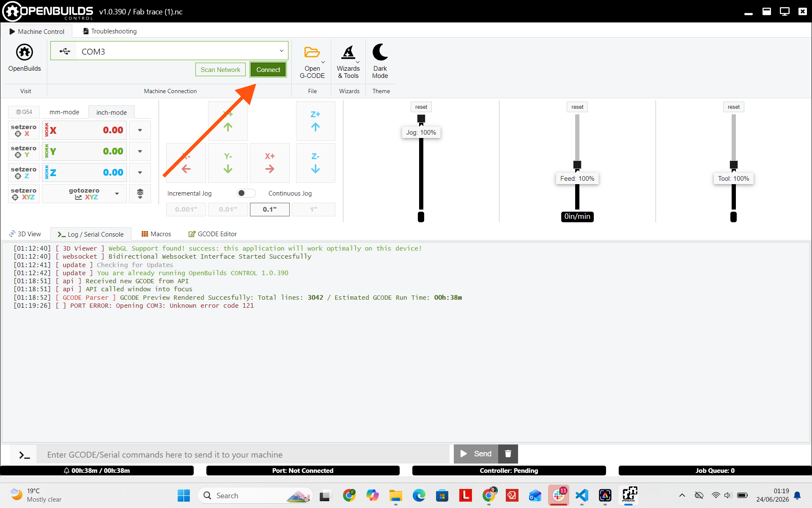Click setzero X button
This screenshot has width=812, height=508.
[x=24, y=130]
